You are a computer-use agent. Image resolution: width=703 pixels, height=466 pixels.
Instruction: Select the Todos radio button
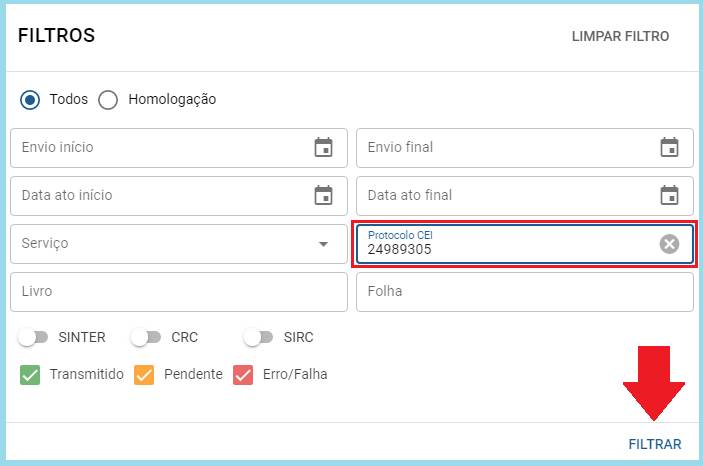click(30, 100)
